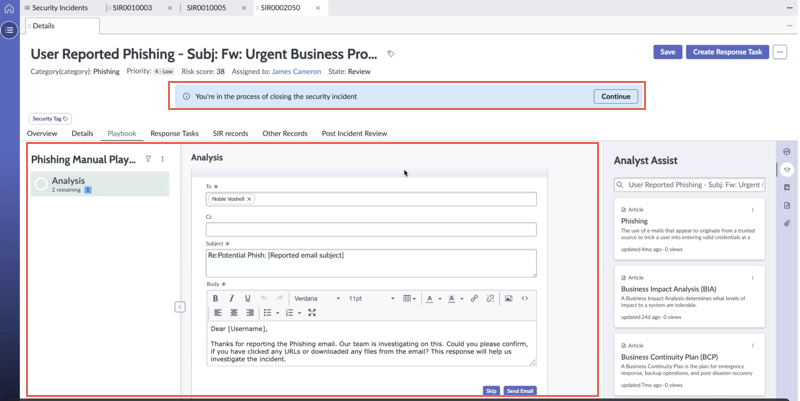The width and height of the screenshot is (800, 401).
Task: Collapse the playbook panel with the arrow
Action: click(x=180, y=307)
